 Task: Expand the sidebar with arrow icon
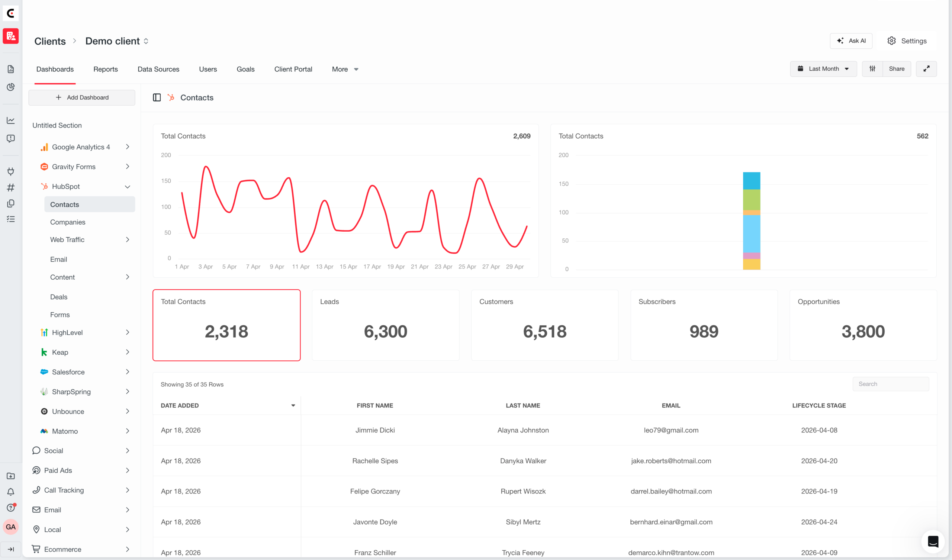[10, 550]
